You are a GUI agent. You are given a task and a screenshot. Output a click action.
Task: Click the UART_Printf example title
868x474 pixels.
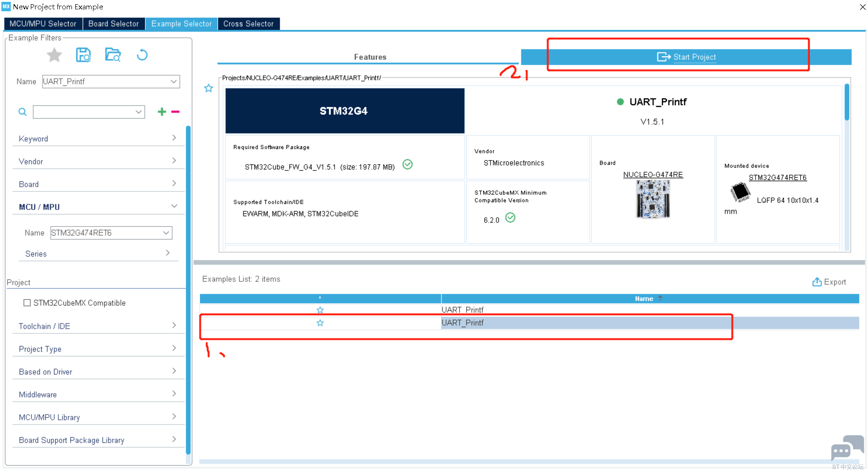pos(658,102)
